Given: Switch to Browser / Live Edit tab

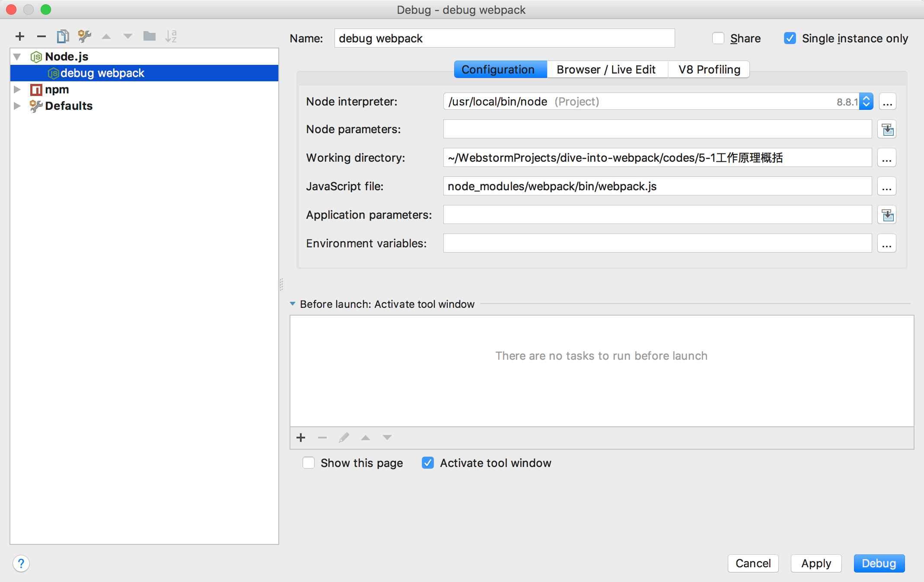Looking at the screenshot, I should 606,70.
